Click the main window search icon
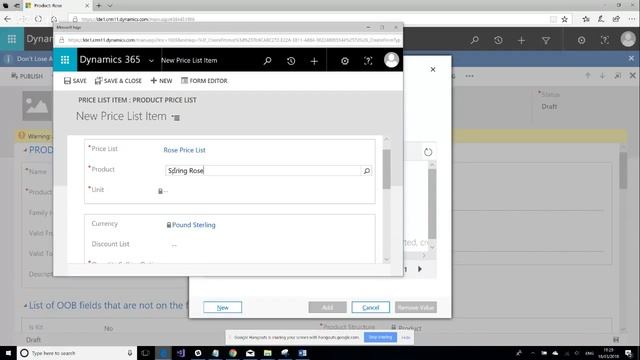The height and width of the screenshot is (360, 640). (475, 40)
